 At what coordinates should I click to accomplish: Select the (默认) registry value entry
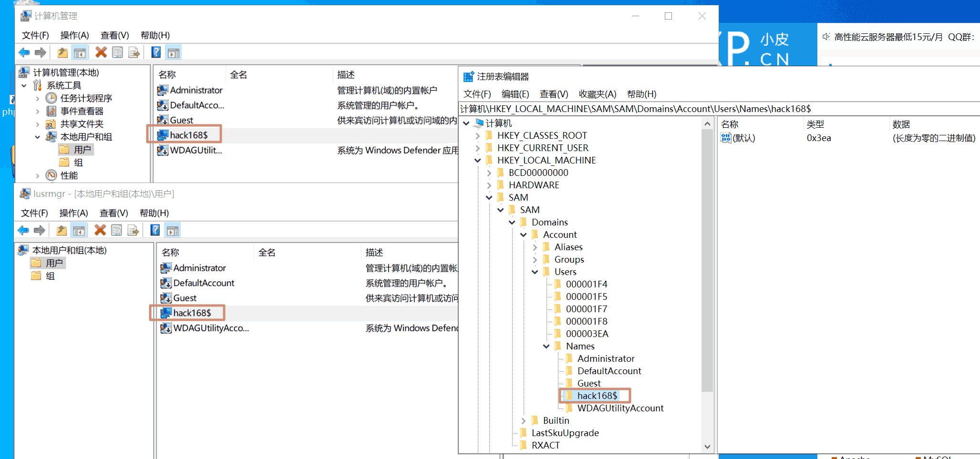[x=743, y=138]
